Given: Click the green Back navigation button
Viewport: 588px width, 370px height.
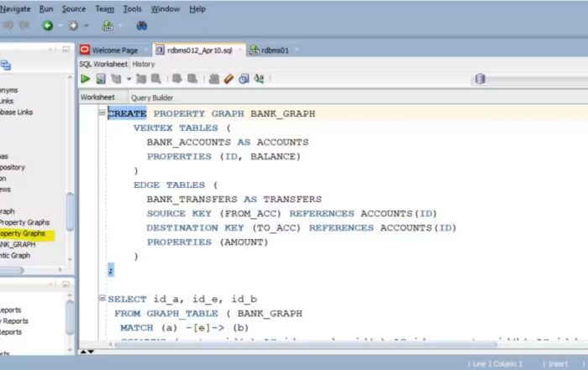Looking at the screenshot, I should (48, 25).
